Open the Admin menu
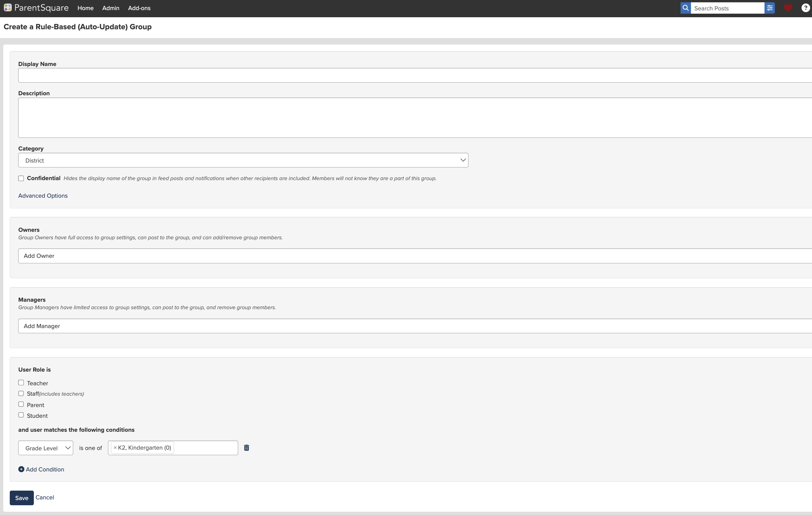The height and width of the screenshot is (515, 812). coord(111,8)
